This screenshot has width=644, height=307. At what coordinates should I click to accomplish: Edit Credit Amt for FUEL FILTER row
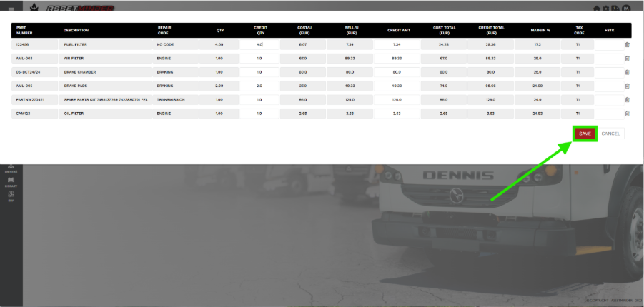(x=397, y=44)
